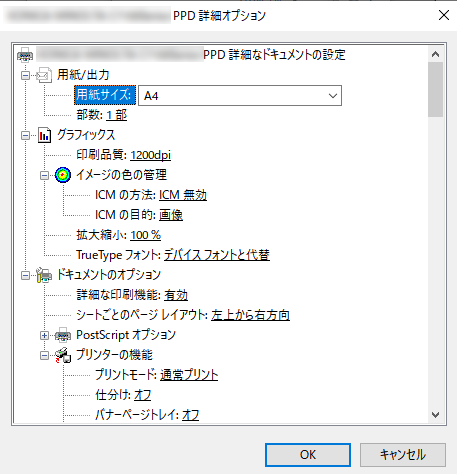Collapse the 用紙/出力 node
The image size is (457, 474).
[25, 75]
